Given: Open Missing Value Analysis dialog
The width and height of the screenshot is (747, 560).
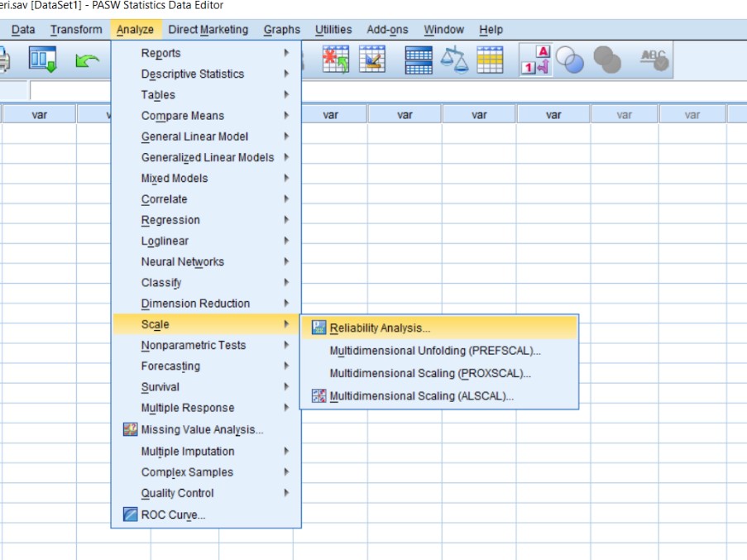Looking at the screenshot, I should click(202, 429).
